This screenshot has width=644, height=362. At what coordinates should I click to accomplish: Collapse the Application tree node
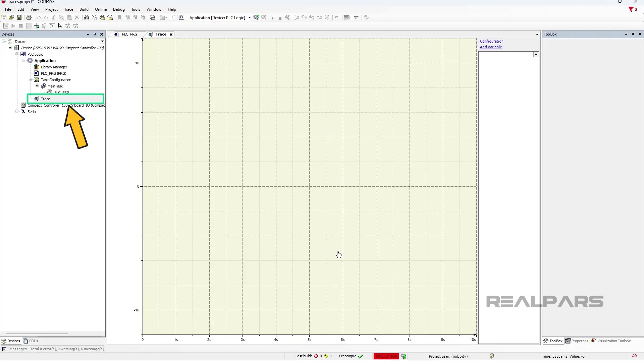(24, 60)
